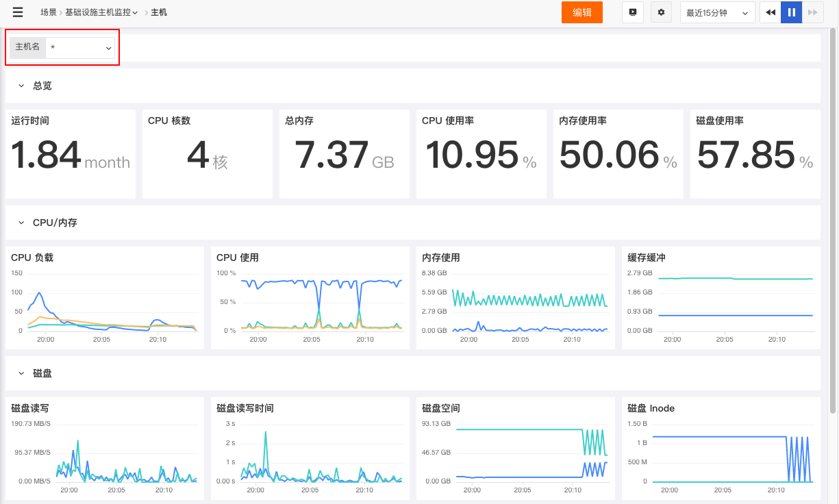
Task: Click the rewind time range icon
Action: [771, 12]
